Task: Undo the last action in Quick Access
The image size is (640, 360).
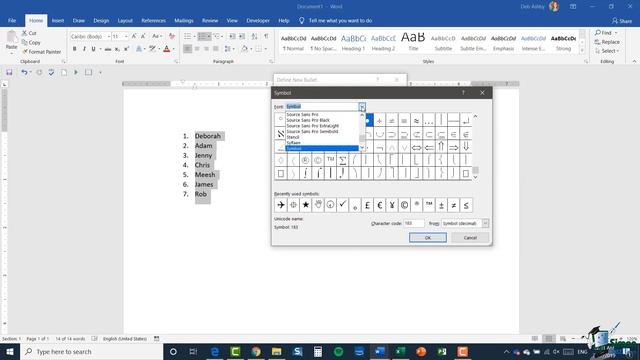Action: click(24, 72)
